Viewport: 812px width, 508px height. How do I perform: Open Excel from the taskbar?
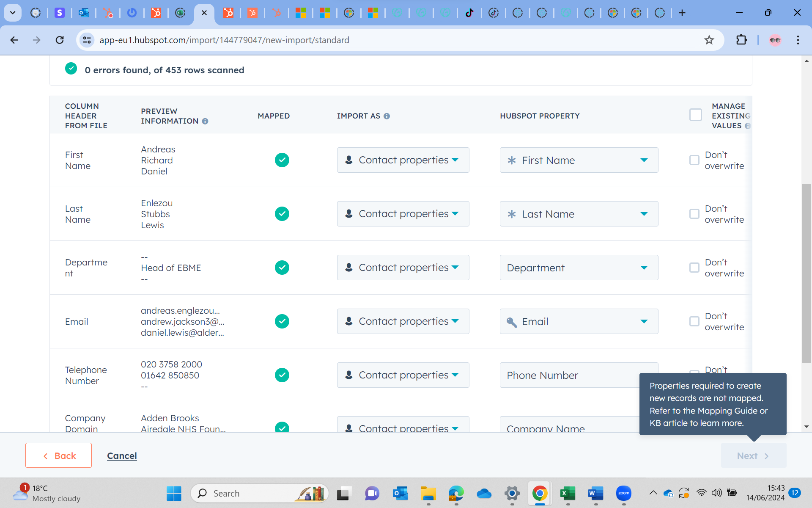pyautogui.click(x=568, y=493)
